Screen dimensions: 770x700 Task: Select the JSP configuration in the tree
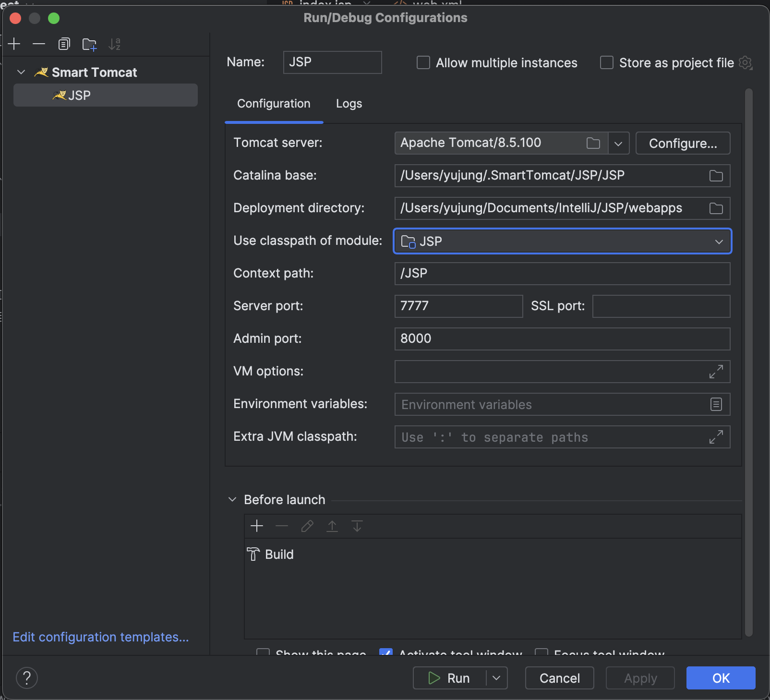pos(106,95)
